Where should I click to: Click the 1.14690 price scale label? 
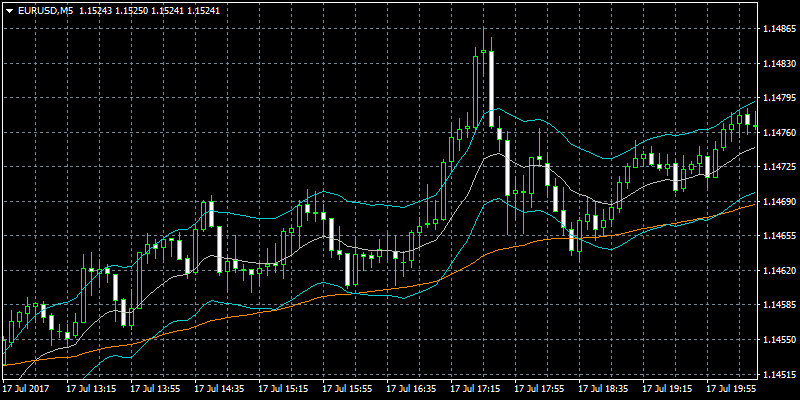pos(778,202)
